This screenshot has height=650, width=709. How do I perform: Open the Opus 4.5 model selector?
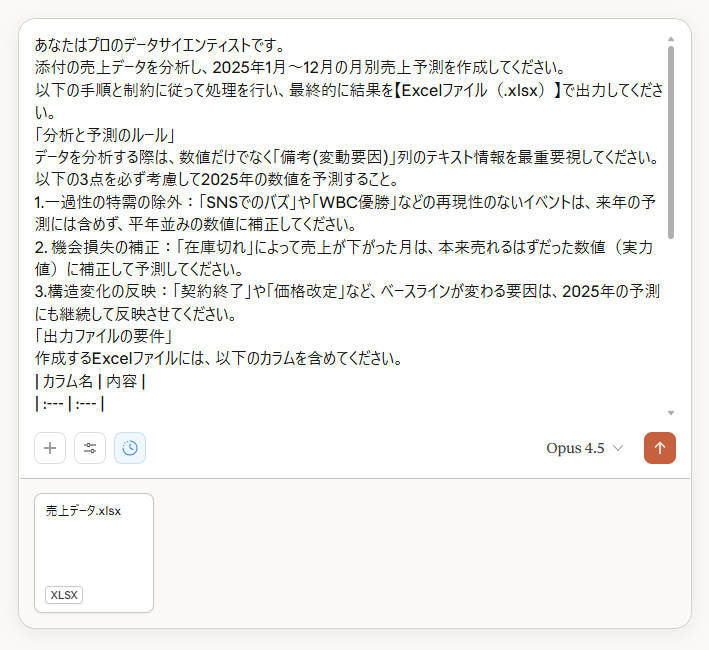(x=585, y=448)
